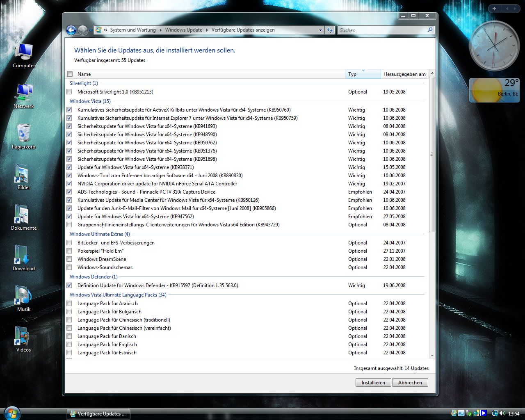Select the Verfügbare Updates taskbar button
The height and width of the screenshot is (420, 525).
[x=98, y=413]
